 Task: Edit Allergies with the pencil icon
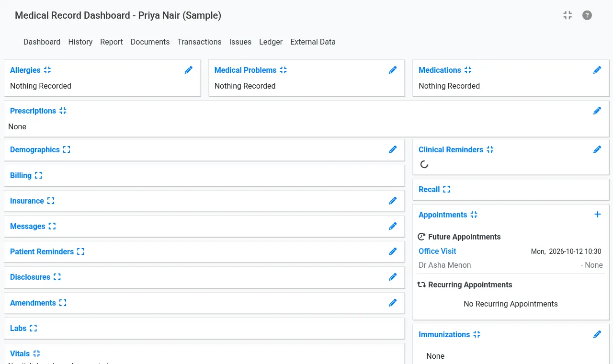(x=189, y=70)
